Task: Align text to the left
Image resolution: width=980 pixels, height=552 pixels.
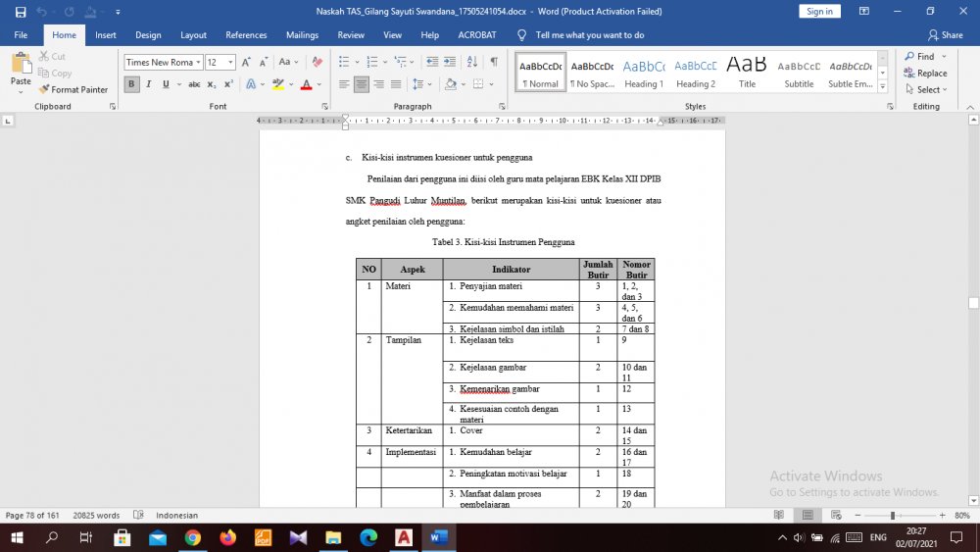Action: click(344, 83)
